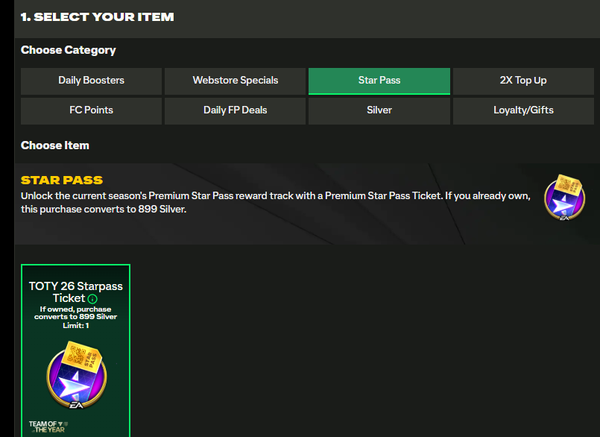Click the 'Limit: 1' text on the card
The width and height of the screenshot is (600, 437).
(x=75, y=328)
